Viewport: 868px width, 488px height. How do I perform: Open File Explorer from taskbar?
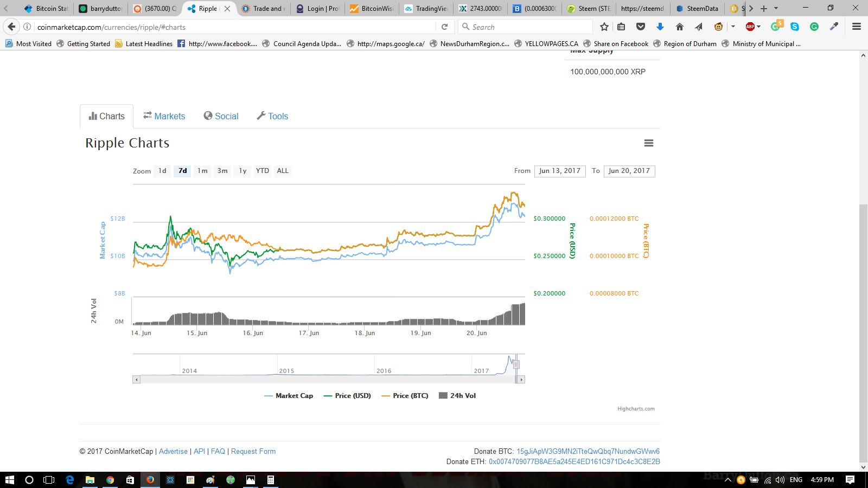point(90,480)
